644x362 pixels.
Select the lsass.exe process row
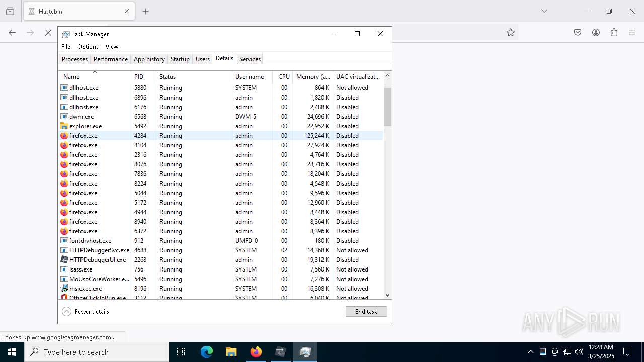click(x=221, y=269)
